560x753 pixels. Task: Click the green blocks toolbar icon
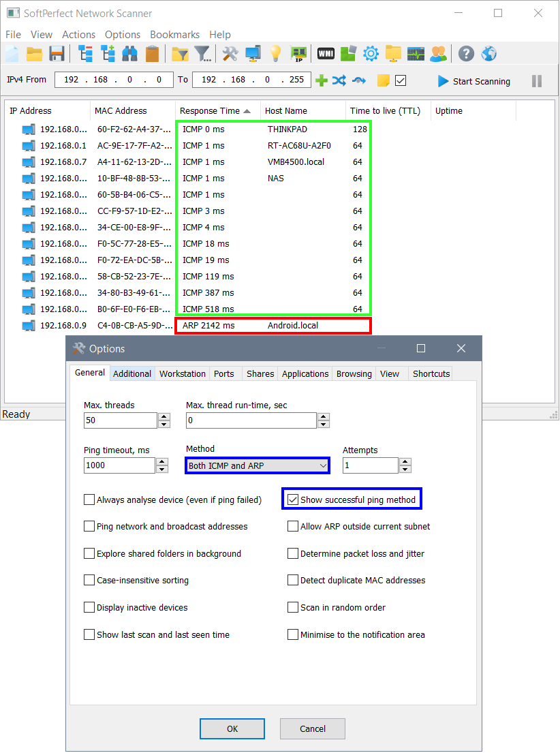coord(348,54)
